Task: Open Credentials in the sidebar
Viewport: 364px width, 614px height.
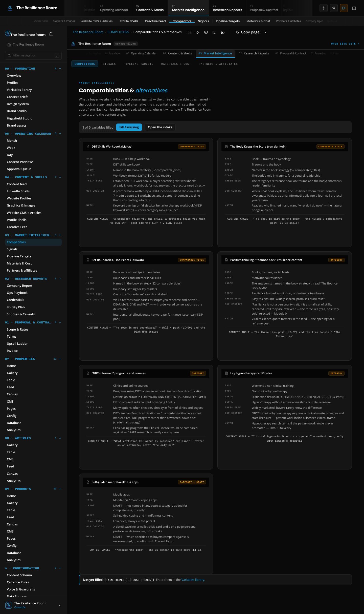Action: point(15,300)
